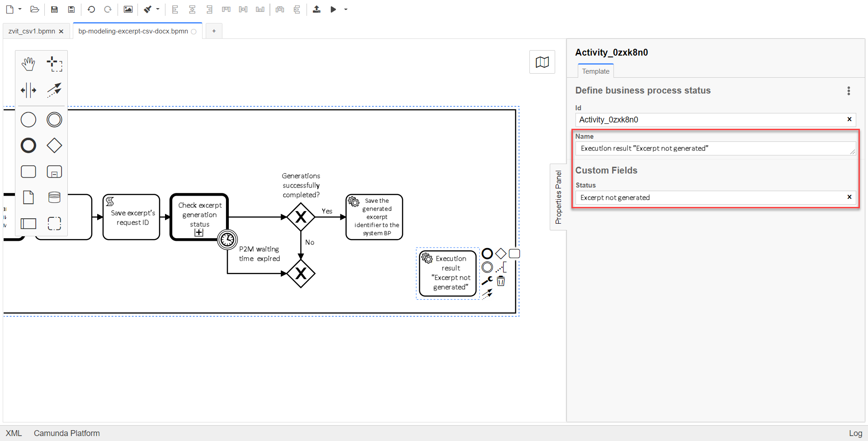This screenshot has height=441, width=868.
Task: Open template options three-dot menu
Action: (x=849, y=91)
